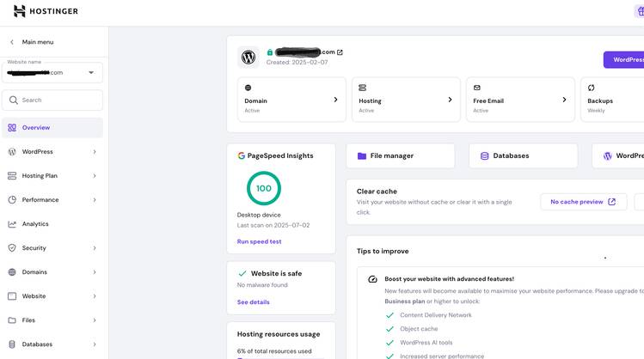Click No cache preview button
Viewport: 644px width, 359px height.
584,202
